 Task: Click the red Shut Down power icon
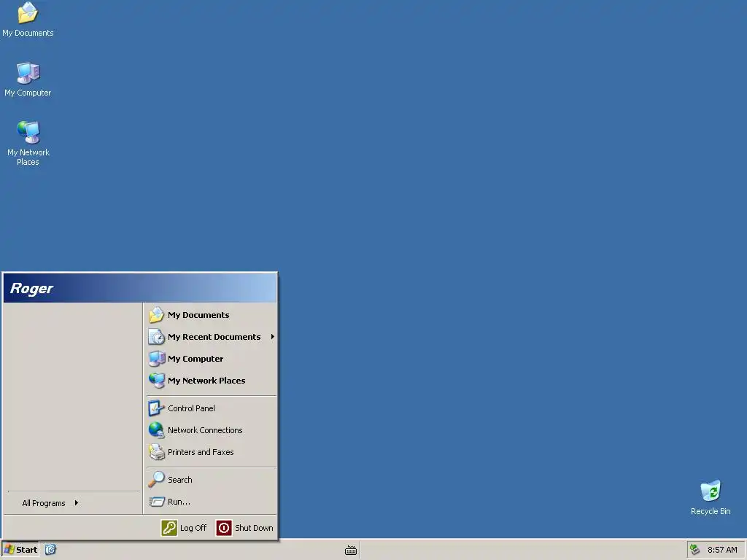coord(224,528)
